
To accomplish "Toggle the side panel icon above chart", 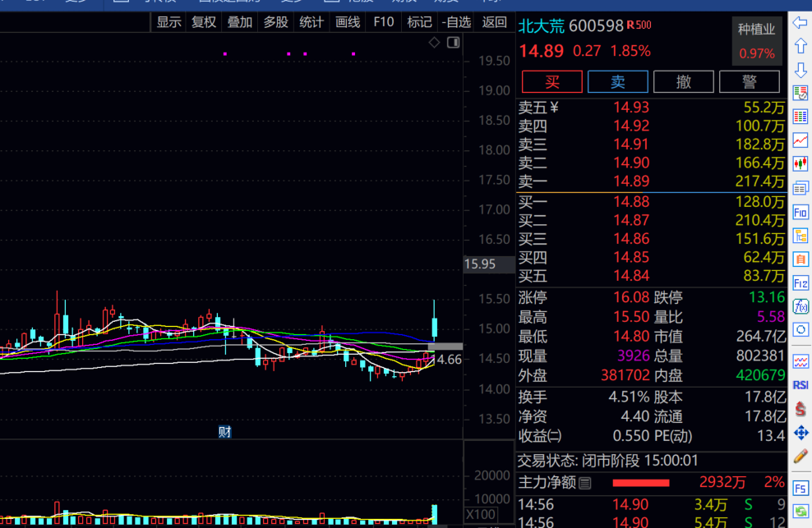I will pyautogui.click(x=453, y=43).
